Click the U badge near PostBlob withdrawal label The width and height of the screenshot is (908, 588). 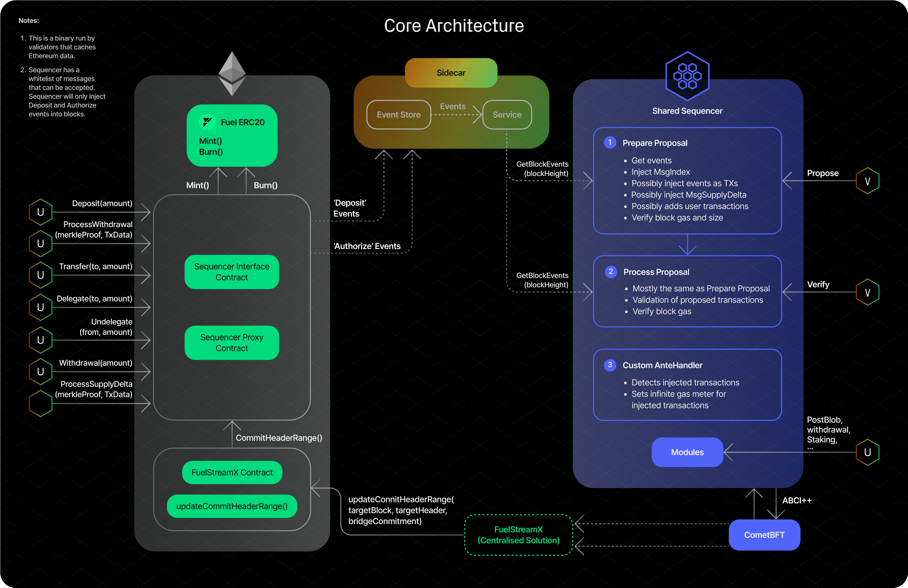coord(867,452)
